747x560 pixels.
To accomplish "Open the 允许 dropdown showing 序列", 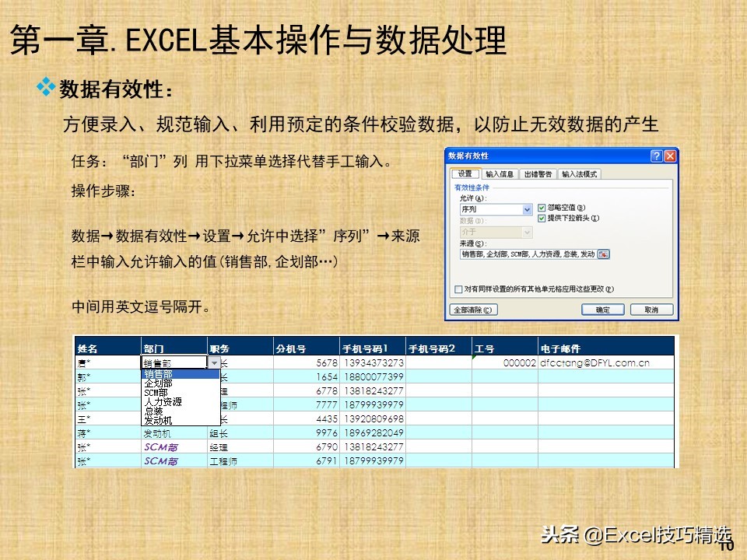I will (527, 208).
